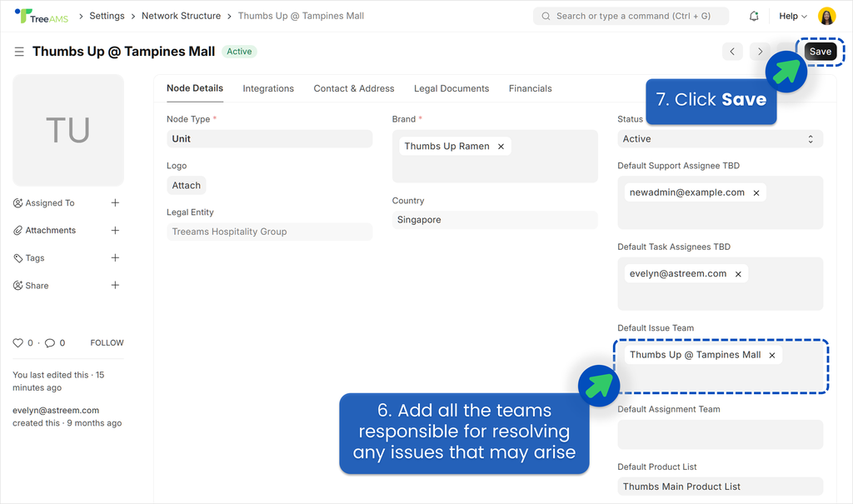Remove Thumbs Up Ramen brand tag

pyautogui.click(x=501, y=147)
